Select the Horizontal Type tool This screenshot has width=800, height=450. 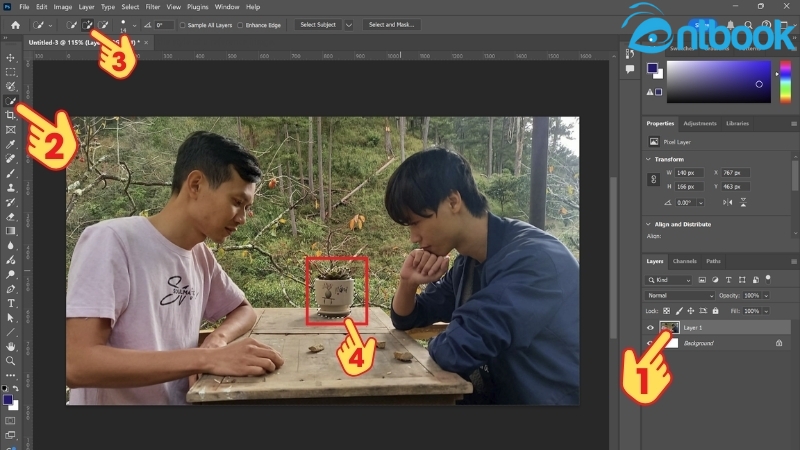(x=10, y=303)
